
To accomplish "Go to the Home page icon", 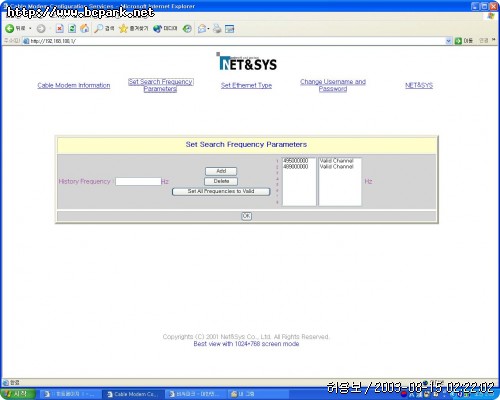I will coord(84,29).
